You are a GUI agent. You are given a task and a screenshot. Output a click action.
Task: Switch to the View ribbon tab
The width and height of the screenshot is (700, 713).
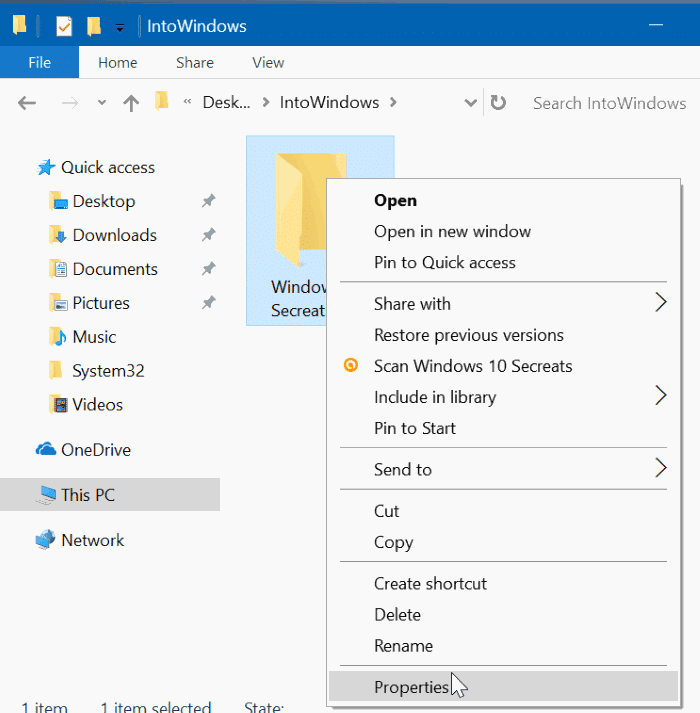coord(268,62)
